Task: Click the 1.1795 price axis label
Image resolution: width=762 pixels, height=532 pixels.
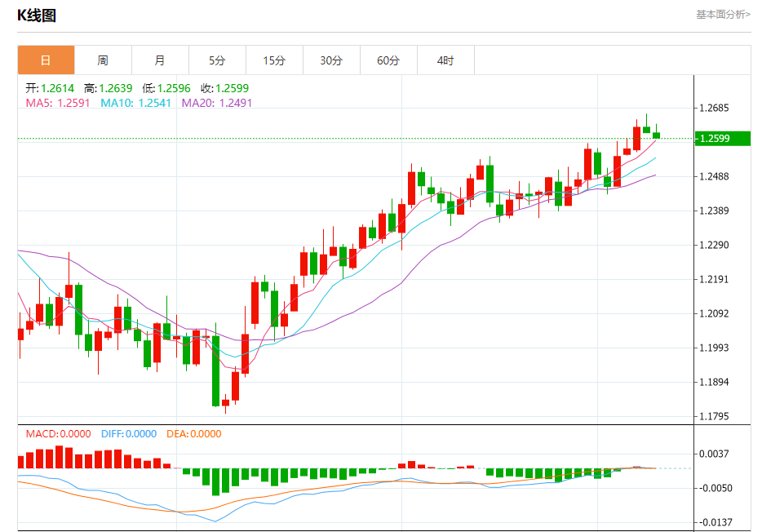Action: [x=714, y=416]
